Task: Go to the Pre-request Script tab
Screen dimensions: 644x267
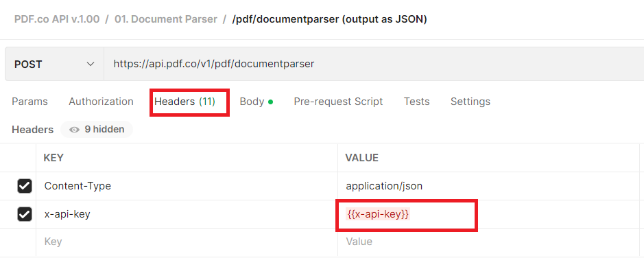Action: click(338, 102)
